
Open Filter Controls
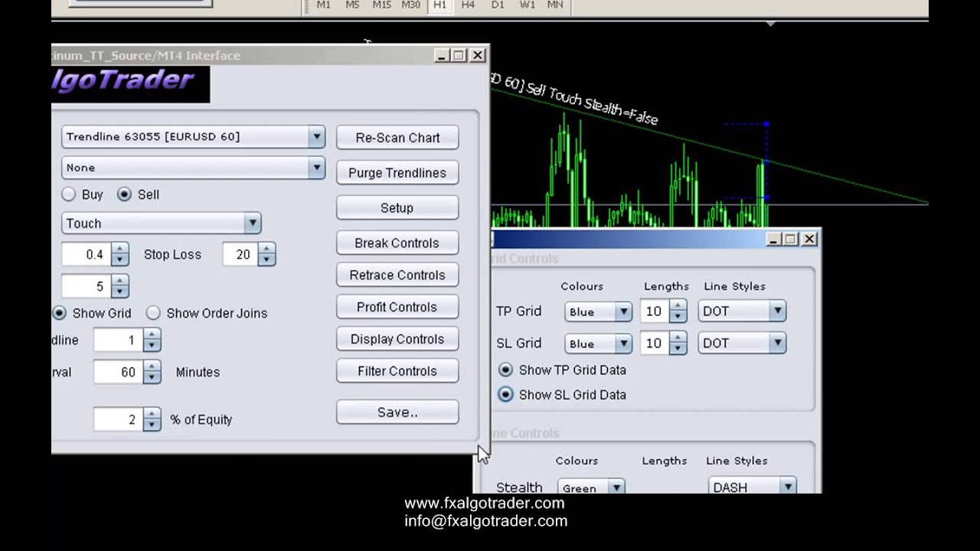(397, 372)
